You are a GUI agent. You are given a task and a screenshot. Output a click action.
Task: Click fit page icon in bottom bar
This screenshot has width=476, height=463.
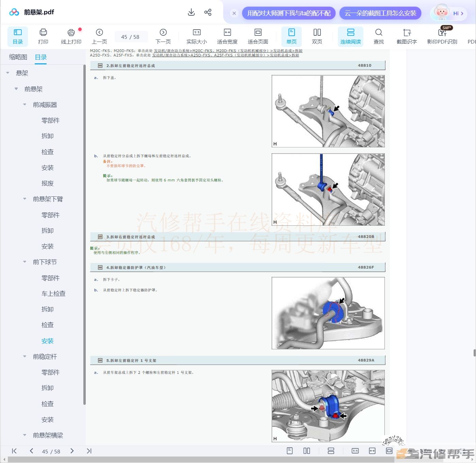(x=389, y=451)
